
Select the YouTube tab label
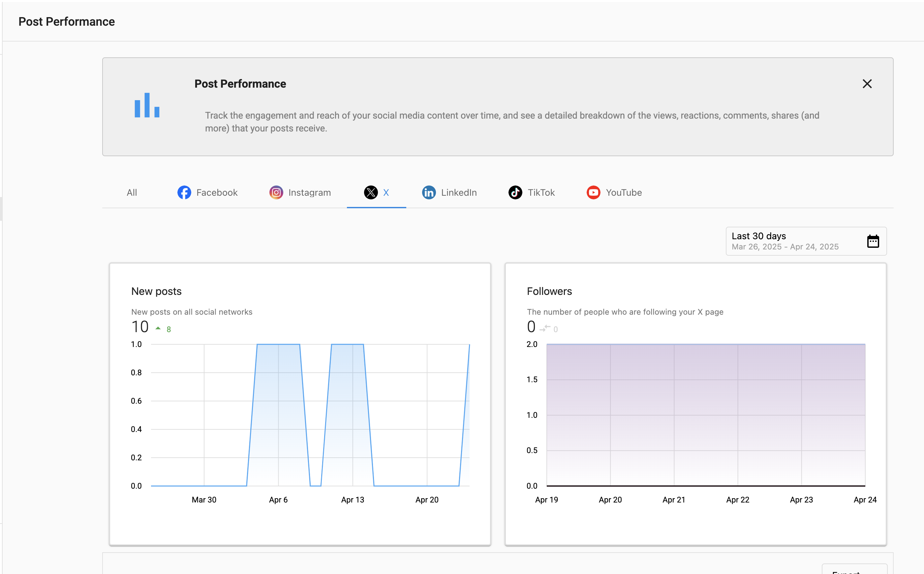[x=624, y=192]
